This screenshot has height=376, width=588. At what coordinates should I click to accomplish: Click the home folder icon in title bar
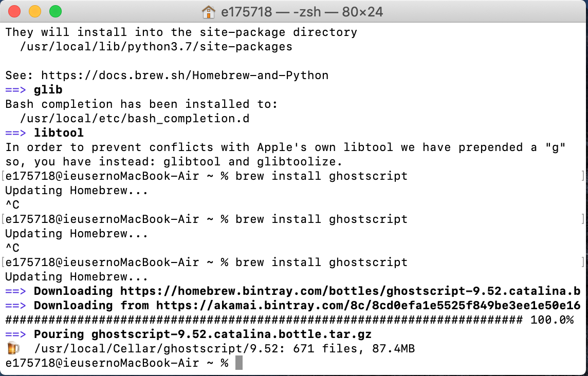coord(209,12)
